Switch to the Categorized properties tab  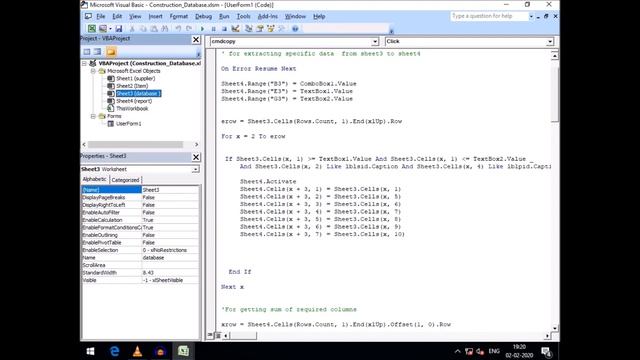125,180
